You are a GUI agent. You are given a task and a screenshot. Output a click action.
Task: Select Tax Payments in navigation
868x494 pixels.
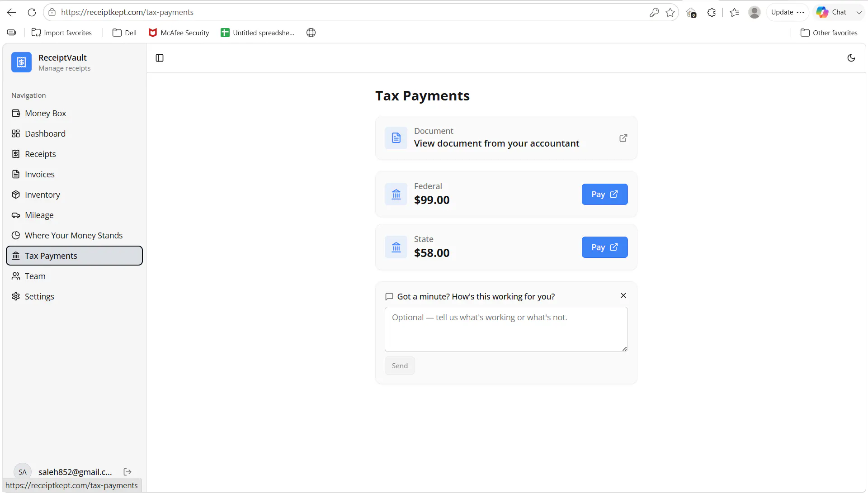click(75, 256)
